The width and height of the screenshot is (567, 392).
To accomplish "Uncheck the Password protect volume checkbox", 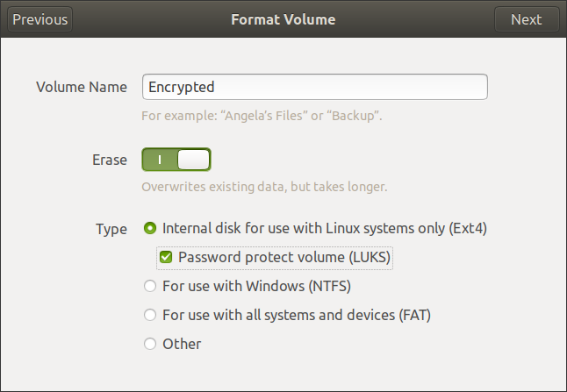I will (x=166, y=258).
